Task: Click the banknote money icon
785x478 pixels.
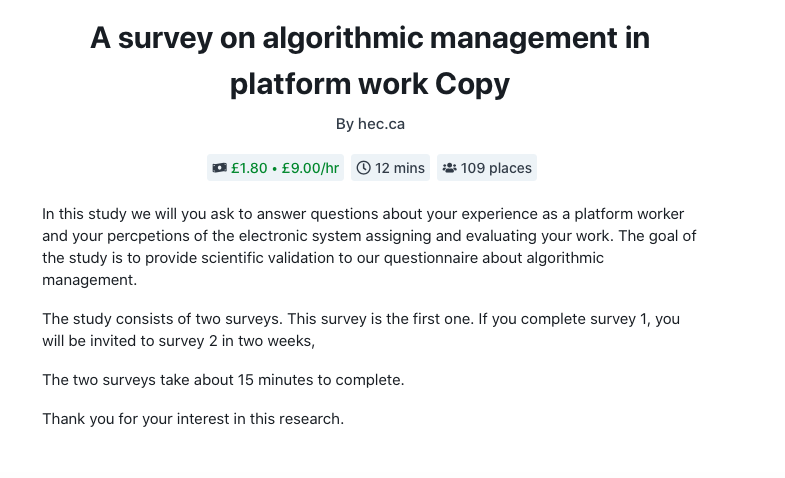Action: 219,168
